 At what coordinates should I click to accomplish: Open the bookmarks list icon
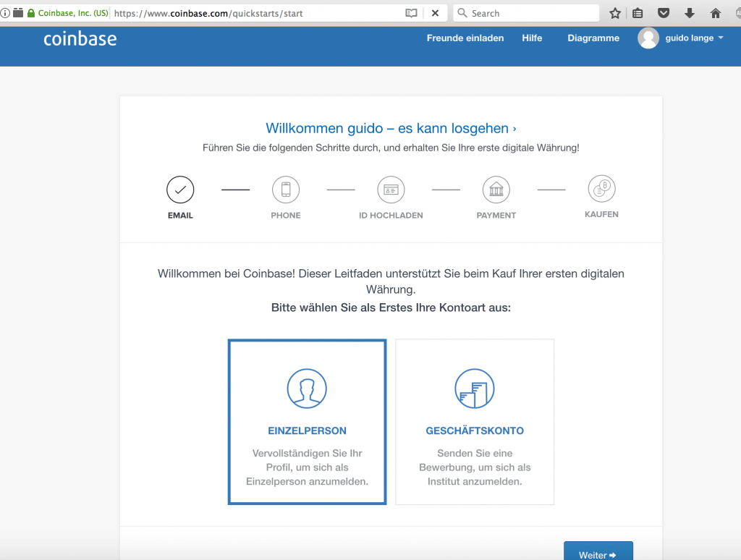[x=638, y=13]
